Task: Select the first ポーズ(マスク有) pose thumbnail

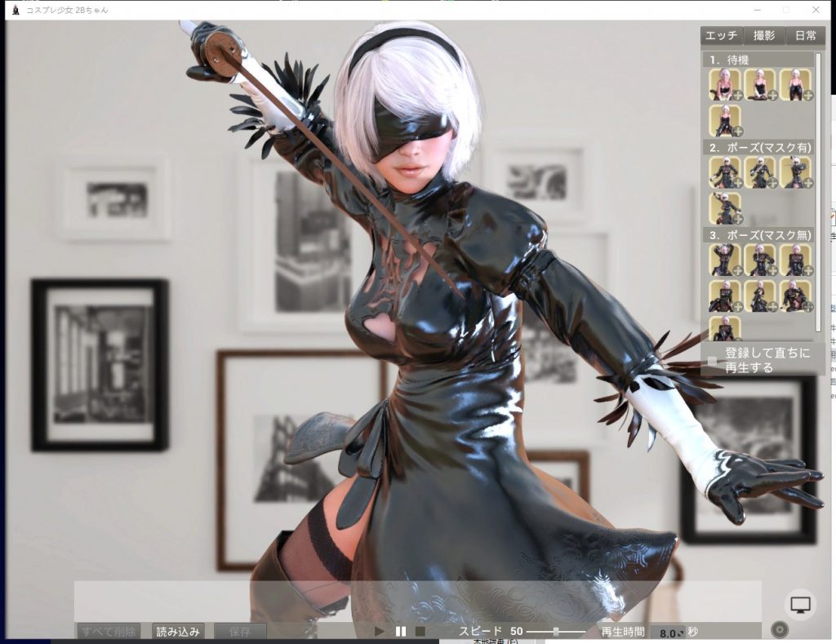Action: pos(725,171)
